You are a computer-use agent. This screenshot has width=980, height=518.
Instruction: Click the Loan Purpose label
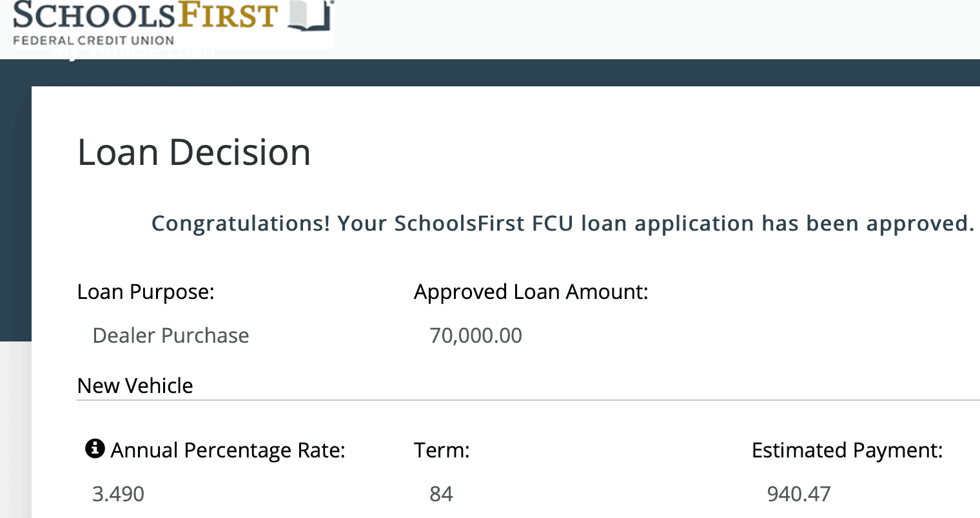[x=146, y=292]
